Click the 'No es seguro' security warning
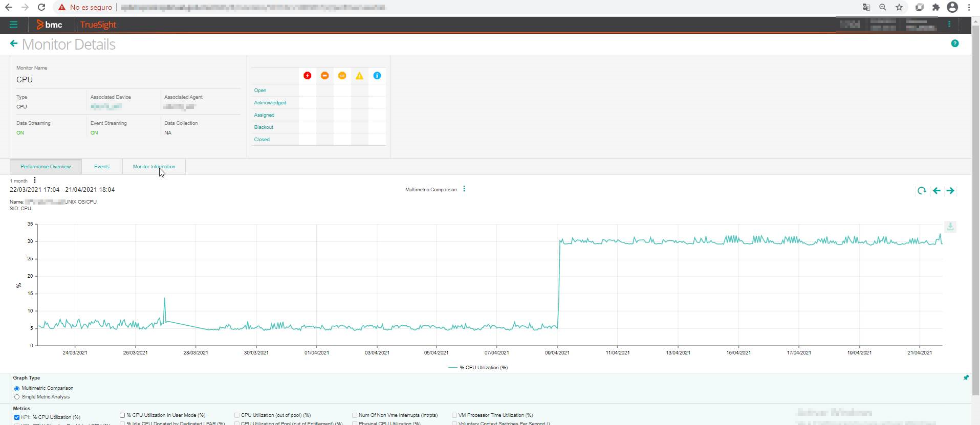Viewport: 980px width, 425px height. pos(85,7)
